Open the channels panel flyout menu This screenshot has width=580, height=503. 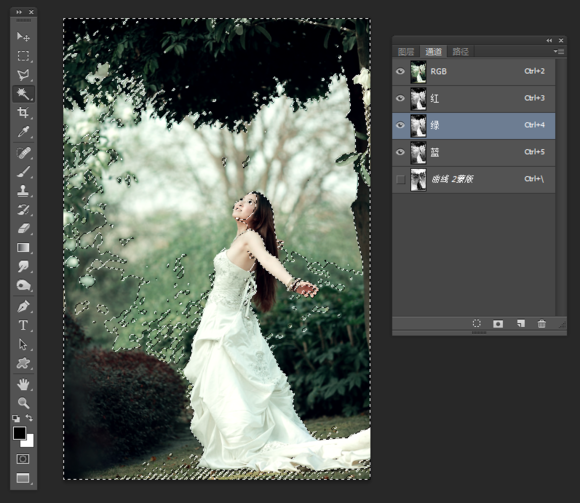click(x=559, y=51)
